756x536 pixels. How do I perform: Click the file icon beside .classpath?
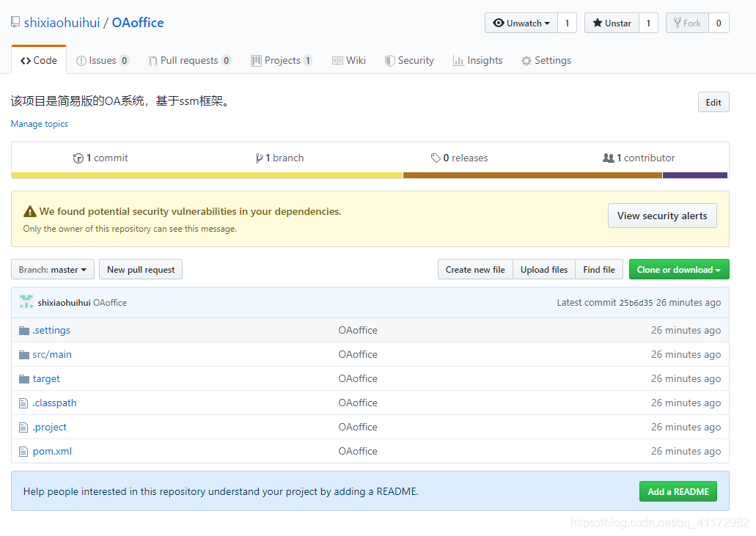23,403
